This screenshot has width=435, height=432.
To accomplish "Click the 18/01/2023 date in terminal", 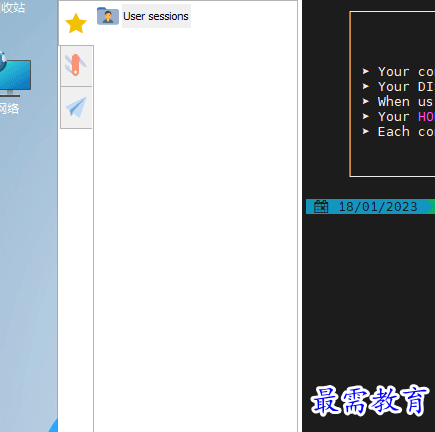I will [x=378, y=207].
